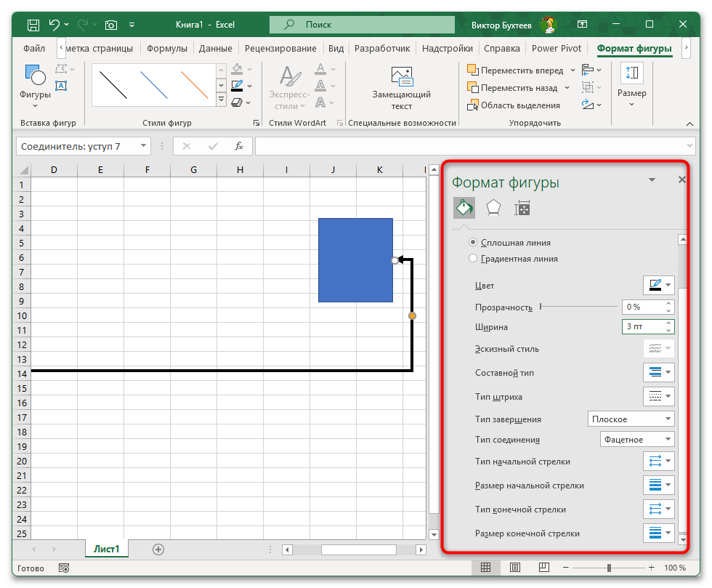Switch to Page Break Preview in status bar

coord(544,568)
